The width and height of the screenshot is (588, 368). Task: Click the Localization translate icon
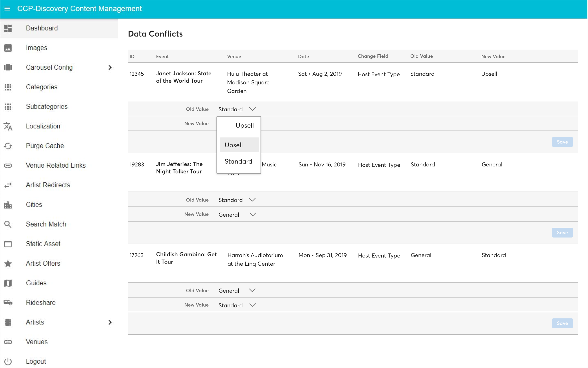click(8, 126)
